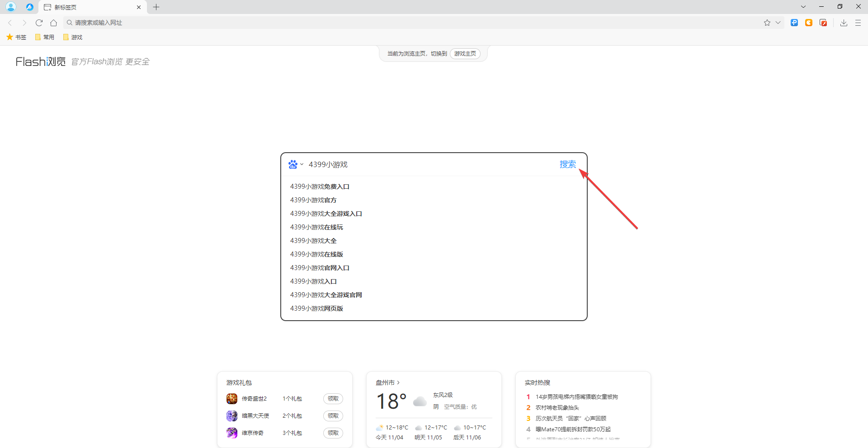
Task: Open hot search 农村啃老现象抬头
Action: [557, 408]
